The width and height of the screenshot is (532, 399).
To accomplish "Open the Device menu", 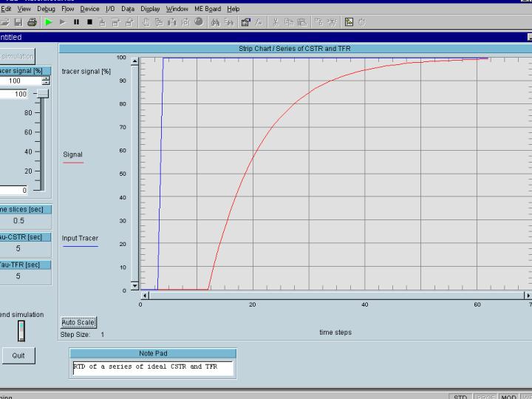I will (x=89, y=9).
